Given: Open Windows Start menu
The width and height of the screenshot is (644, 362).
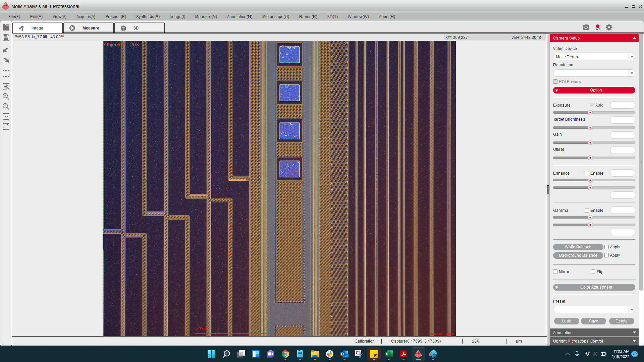Looking at the screenshot, I should 211,354.
